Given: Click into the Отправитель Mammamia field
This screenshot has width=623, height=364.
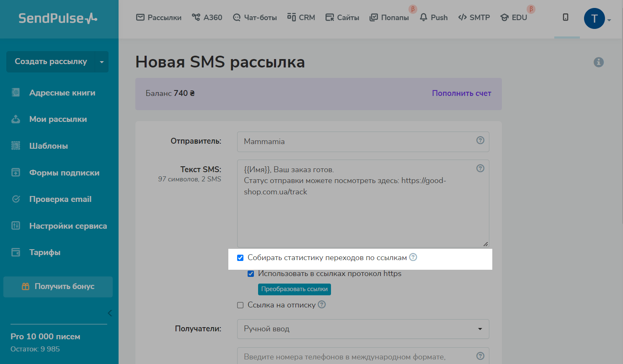Looking at the screenshot, I should 363,142.
